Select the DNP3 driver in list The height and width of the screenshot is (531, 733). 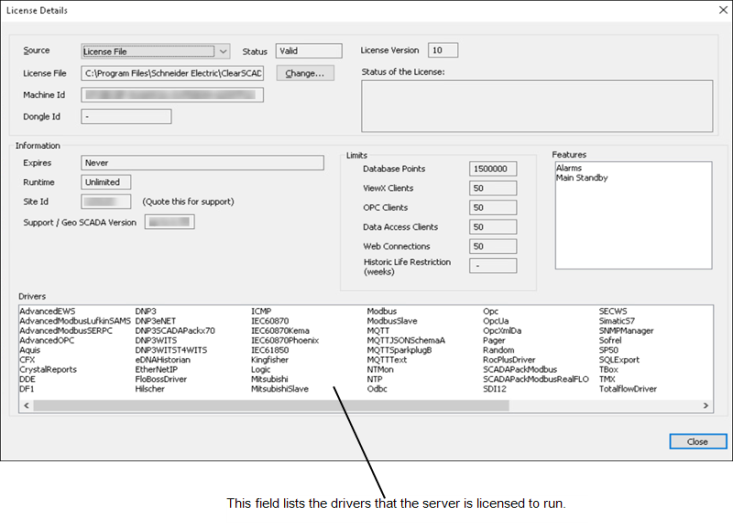[146, 311]
